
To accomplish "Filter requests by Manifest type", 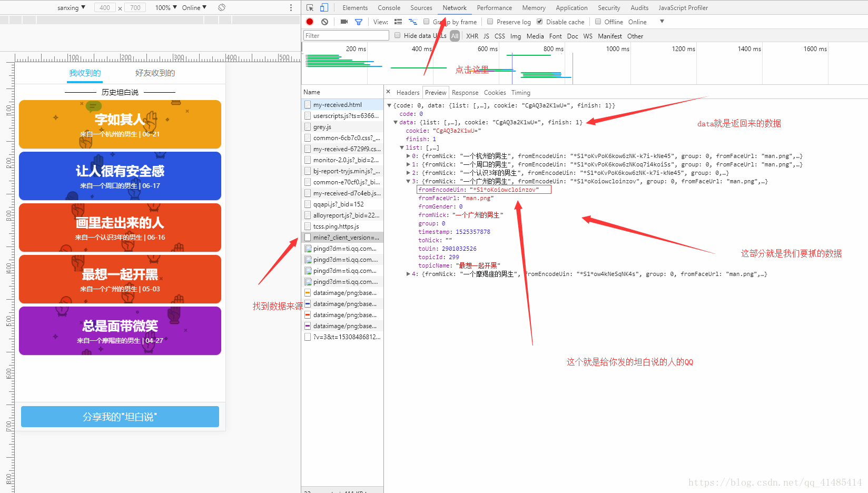I will point(609,36).
